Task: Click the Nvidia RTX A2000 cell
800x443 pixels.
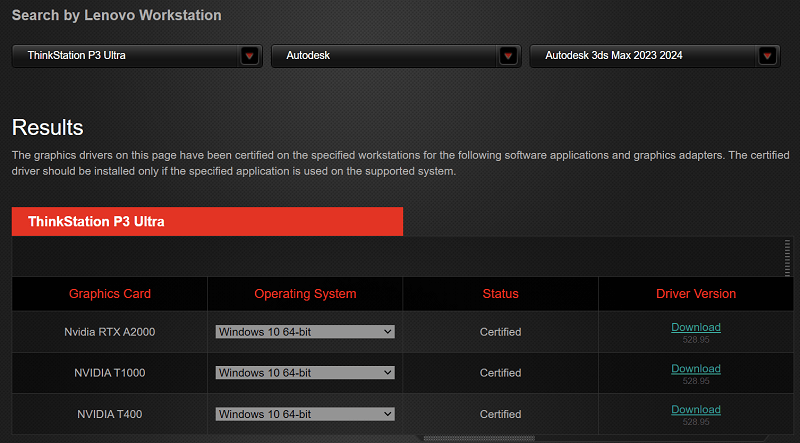Action: pos(110,332)
